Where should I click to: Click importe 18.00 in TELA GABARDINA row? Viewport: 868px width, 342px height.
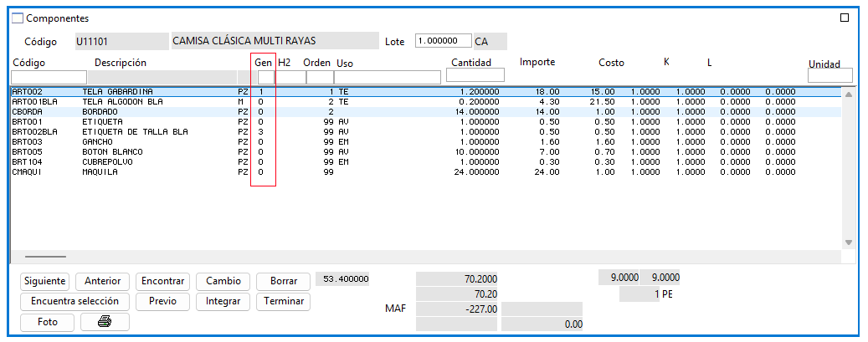(547, 92)
